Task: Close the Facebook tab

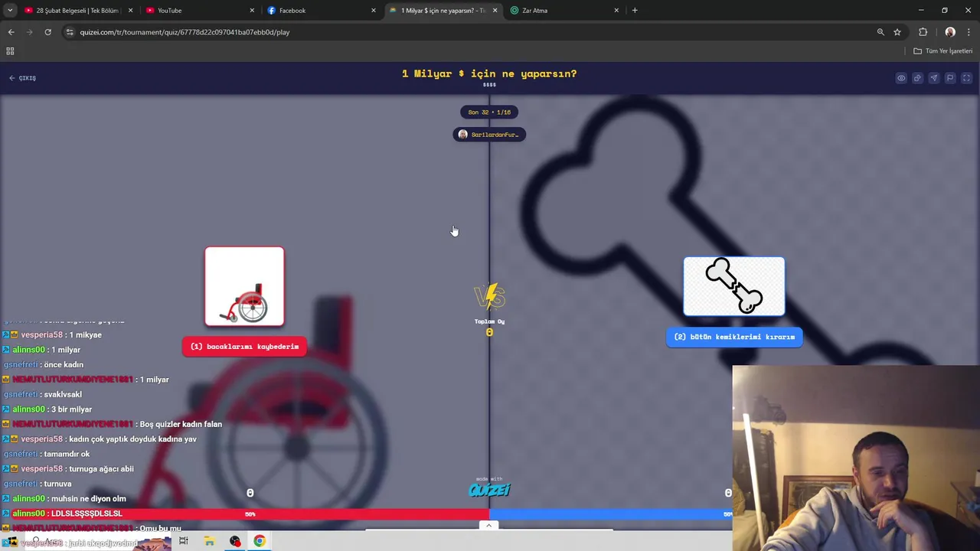Action: pos(374,11)
